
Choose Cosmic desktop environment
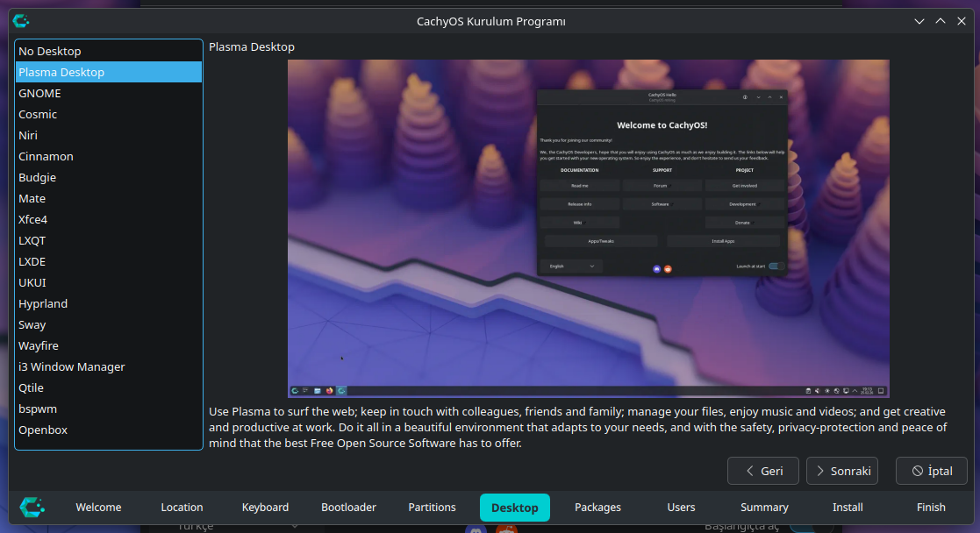(x=108, y=114)
